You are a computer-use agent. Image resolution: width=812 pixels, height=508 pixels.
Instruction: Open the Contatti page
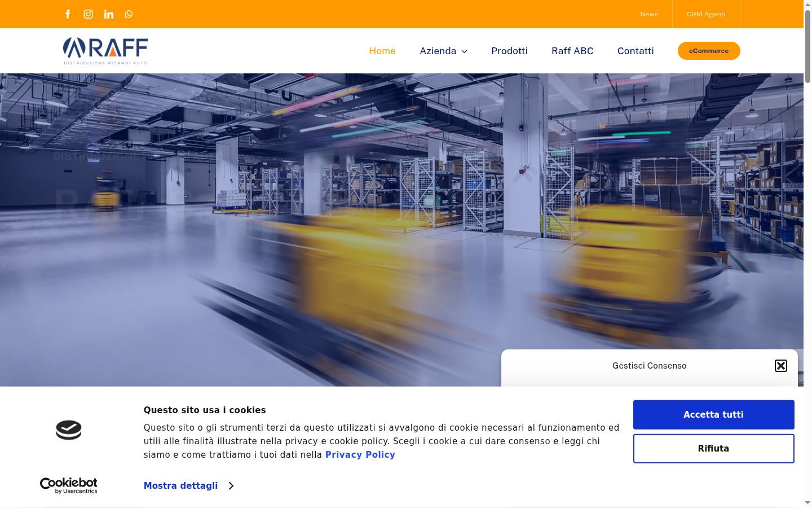[636, 51]
